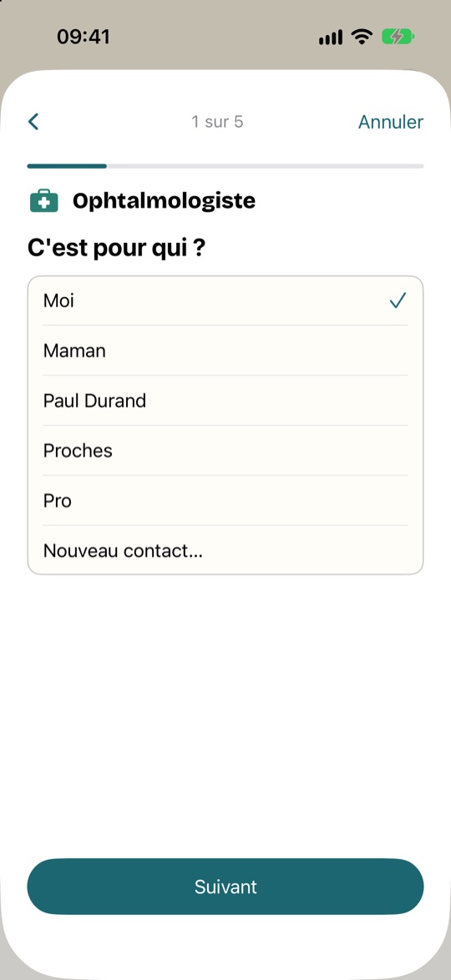
Task: Select Moi as the recipient
Action: click(x=225, y=301)
